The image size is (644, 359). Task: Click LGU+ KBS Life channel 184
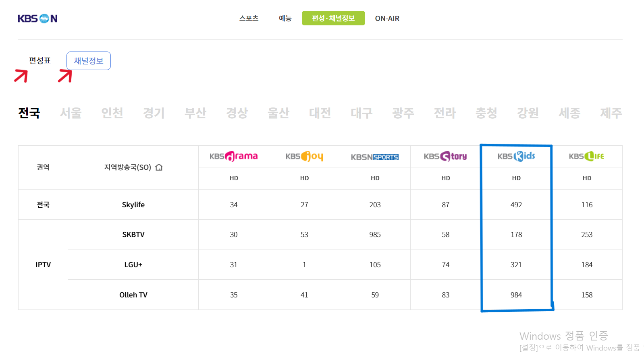point(587,264)
